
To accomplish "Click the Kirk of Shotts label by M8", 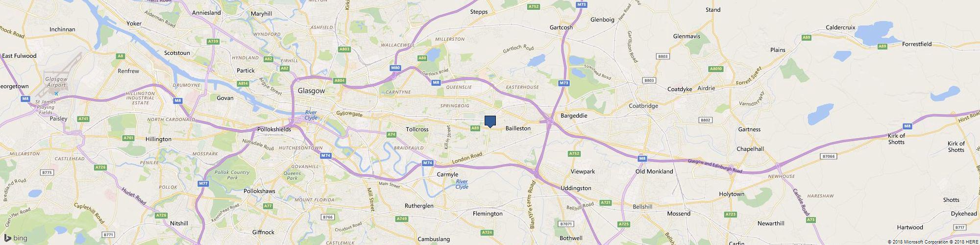I will pyautogui.click(x=896, y=139).
